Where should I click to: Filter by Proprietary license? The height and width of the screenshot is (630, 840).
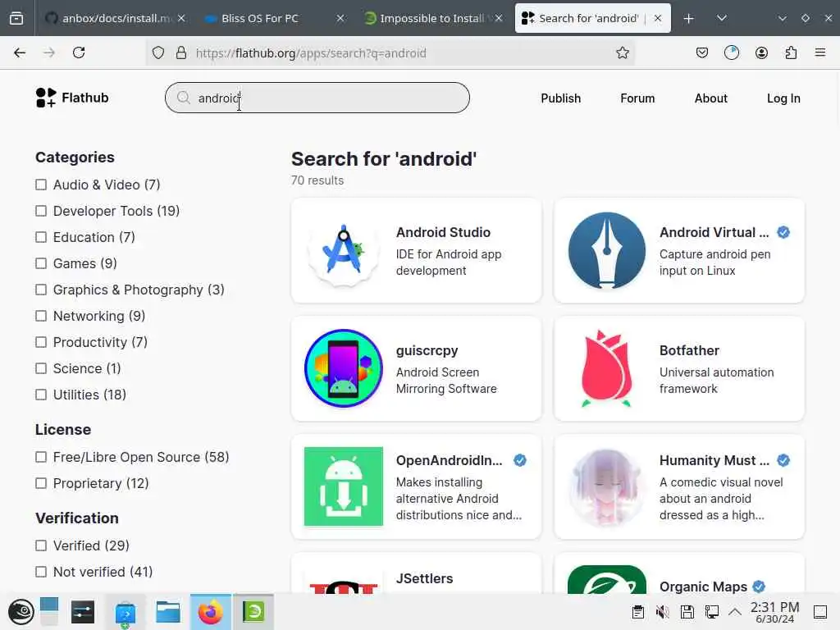(41, 483)
